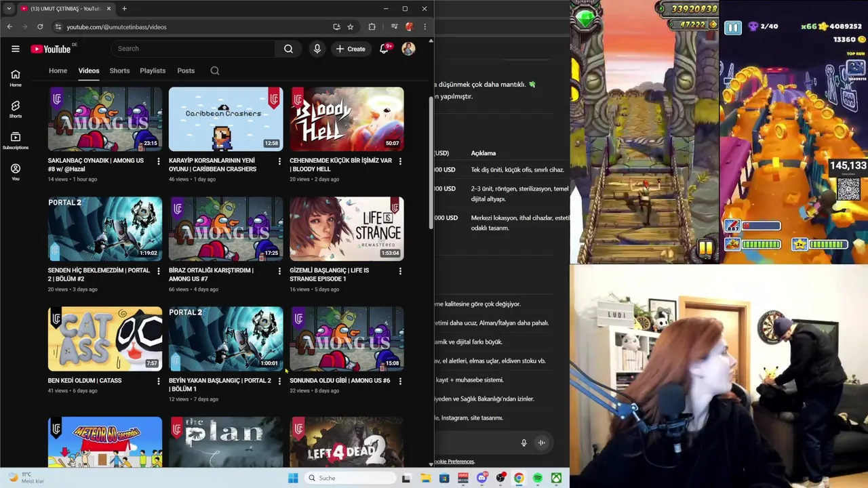Open options for GİZEMLİ BAŞLANGIÇ Life is Strange video
868x488 pixels.
point(399,271)
